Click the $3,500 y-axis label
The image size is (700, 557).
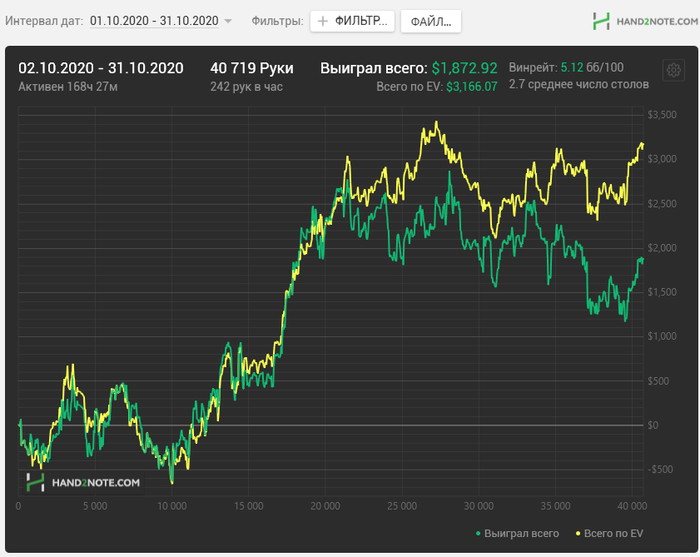[x=662, y=115]
